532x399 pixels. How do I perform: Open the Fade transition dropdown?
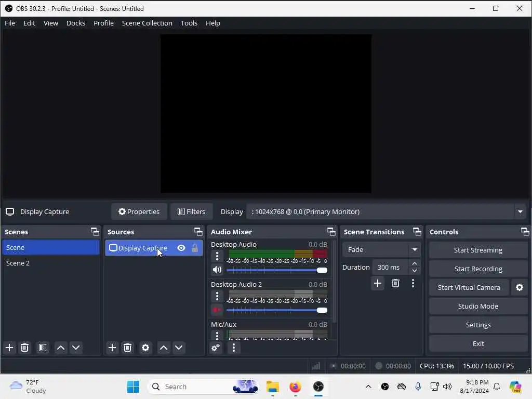381,250
